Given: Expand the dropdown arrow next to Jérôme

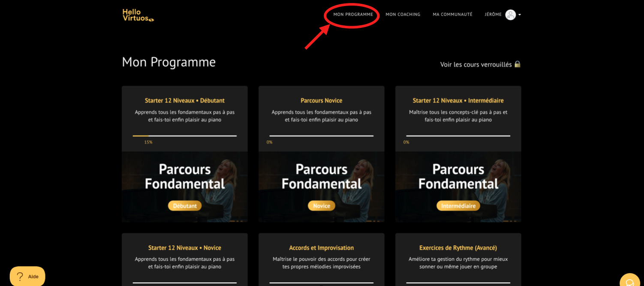Looking at the screenshot, I should (x=520, y=15).
